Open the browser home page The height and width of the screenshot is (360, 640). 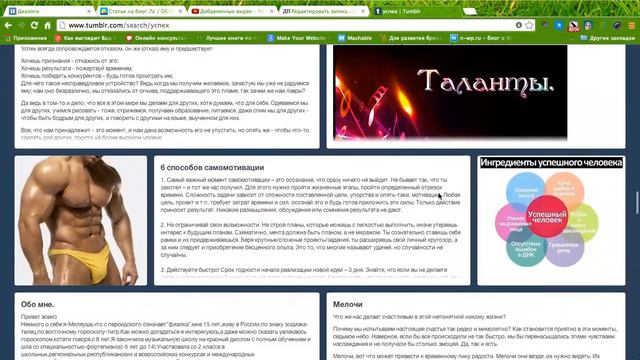click(x=47, y=25)
